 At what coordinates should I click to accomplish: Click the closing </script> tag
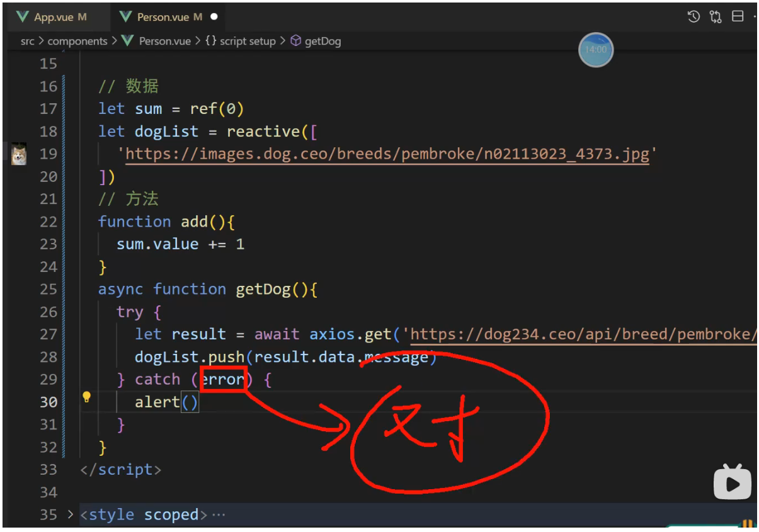(x=121, y=470)
